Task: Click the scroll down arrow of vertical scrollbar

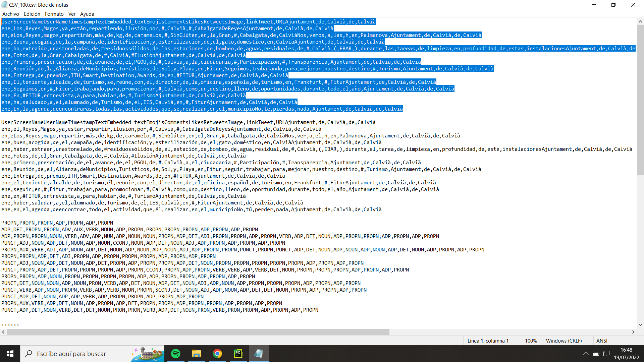Action: 640,324
